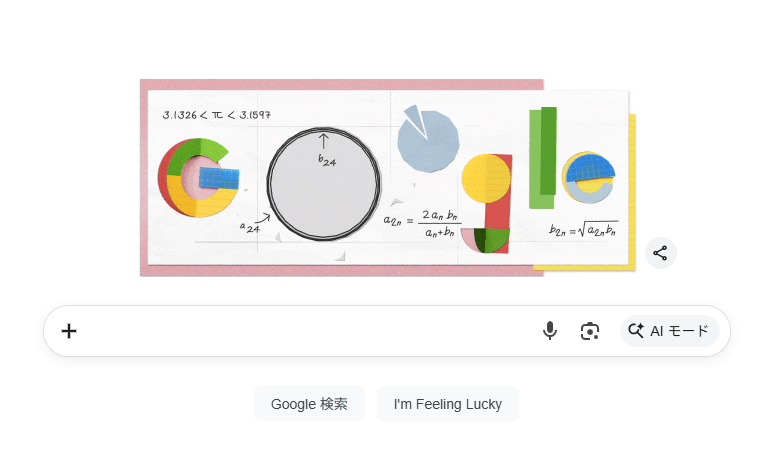The height and width of the screenshot is (451, 770).
Task: Start voice search with microphone icon
Action: click(x=549, y=331)
